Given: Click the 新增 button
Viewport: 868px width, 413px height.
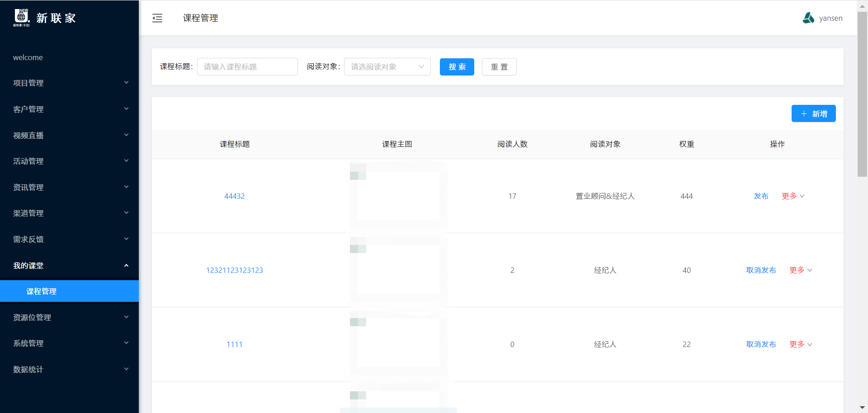Looking at the screenshot, I should (x=813, y=114).
